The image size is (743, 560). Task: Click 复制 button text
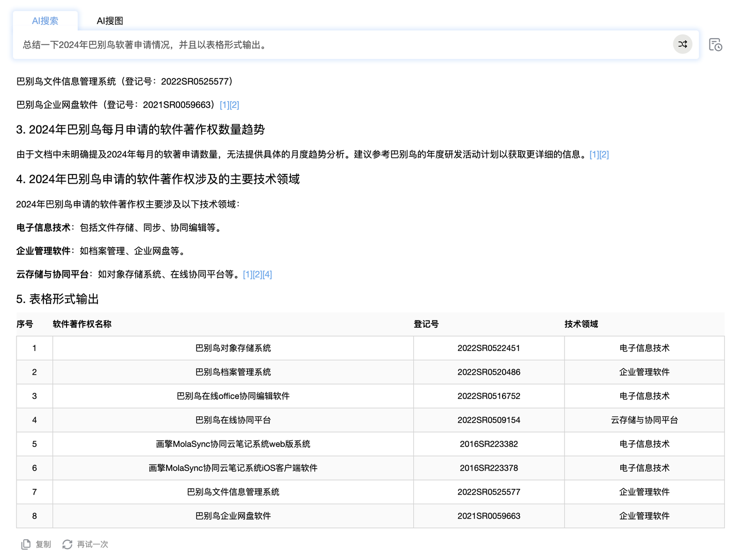(x=43, y=544)
